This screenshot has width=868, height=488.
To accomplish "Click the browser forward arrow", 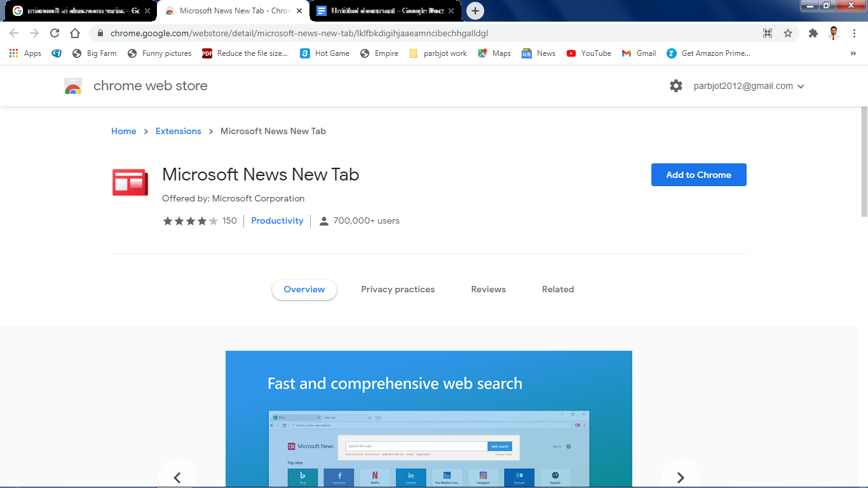I will coord(34,33).
